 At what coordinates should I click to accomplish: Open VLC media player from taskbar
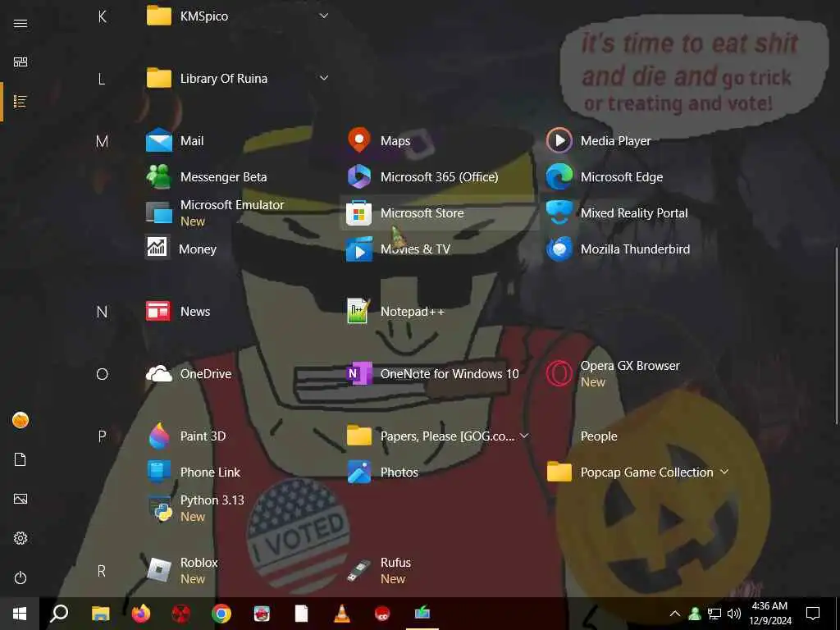pyautogui.click(x=342, y=614)
